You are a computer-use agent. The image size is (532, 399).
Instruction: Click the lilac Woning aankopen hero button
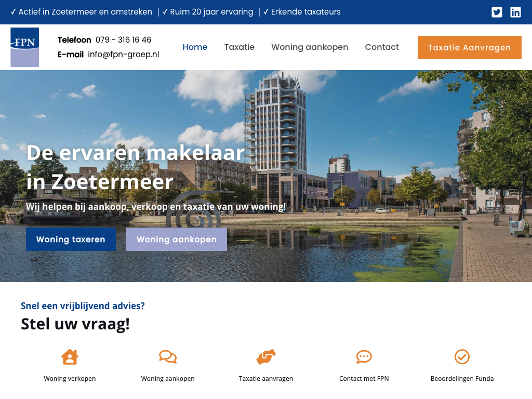[177, 240]
